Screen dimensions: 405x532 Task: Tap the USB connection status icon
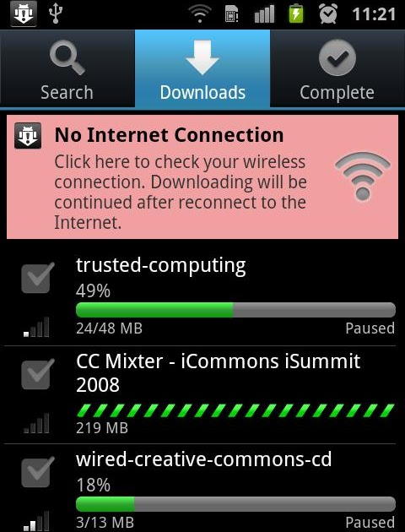point(56,14)
